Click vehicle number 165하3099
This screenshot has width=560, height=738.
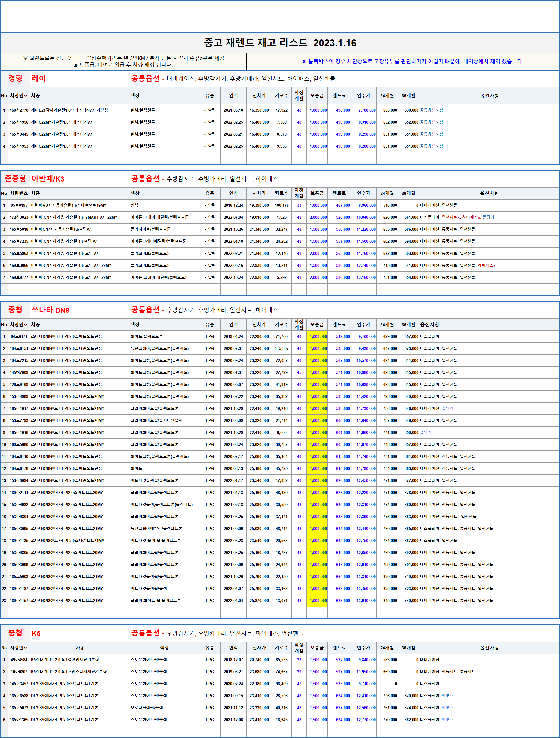(19, 565)
